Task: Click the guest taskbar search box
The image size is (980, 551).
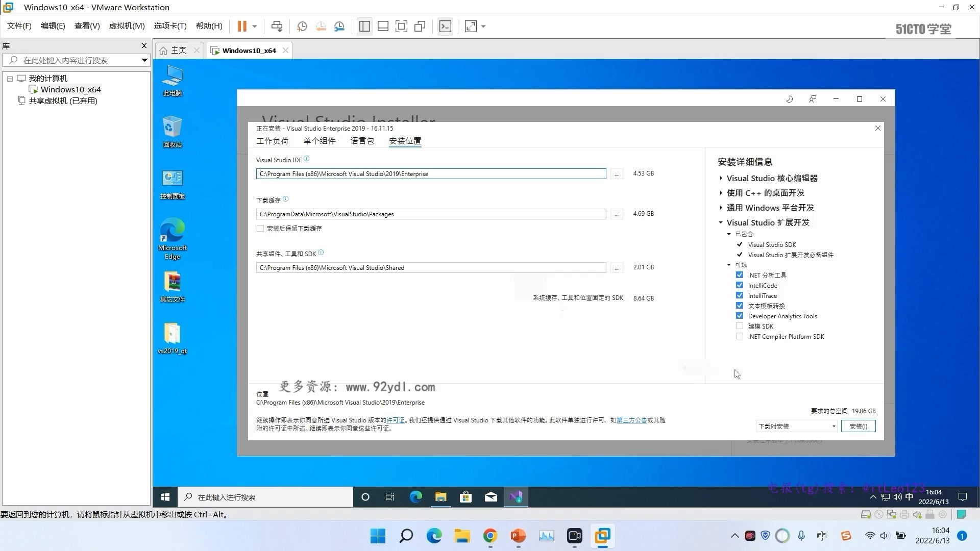Action: point(265,497)
